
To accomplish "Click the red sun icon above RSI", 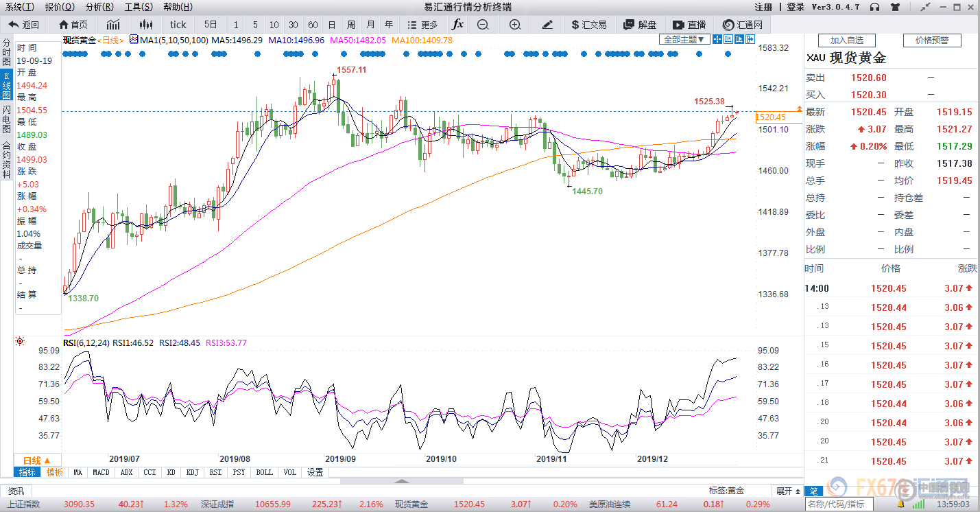I will coord(20,342).
